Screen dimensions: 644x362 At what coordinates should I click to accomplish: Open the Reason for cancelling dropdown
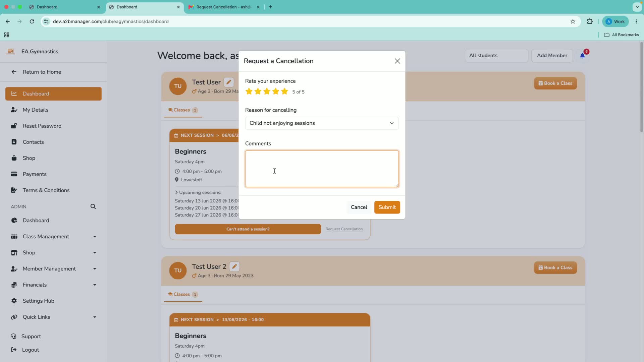pos(322,123)
